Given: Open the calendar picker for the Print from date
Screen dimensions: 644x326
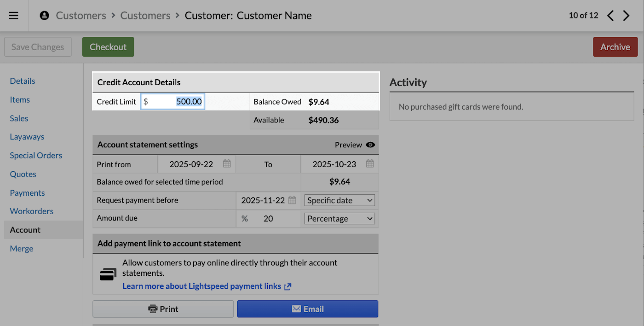Looking at the screenshot, I should pos(226,163).
